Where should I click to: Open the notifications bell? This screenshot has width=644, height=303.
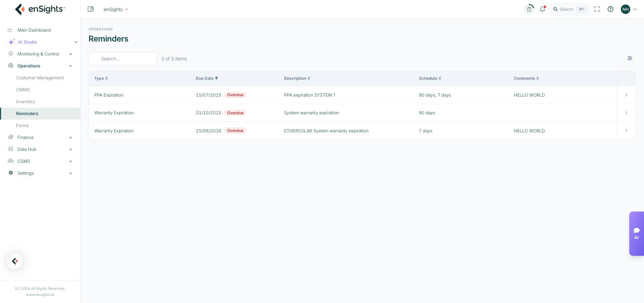coord(543,9)
